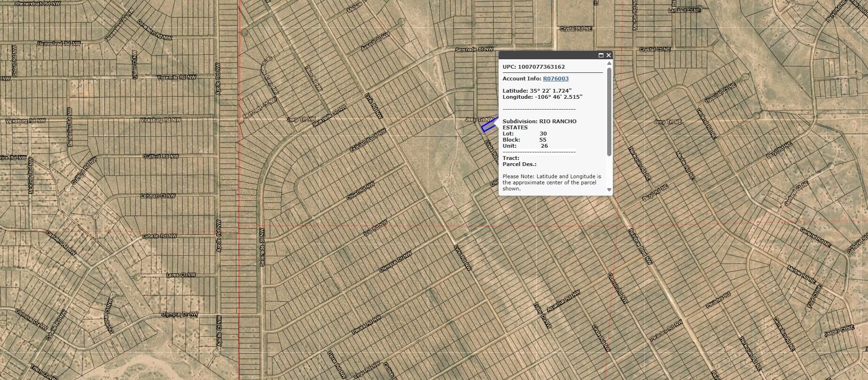Click the Parcel Des.: label
Image resolution: width=868 pixels, height=380 pixels.
pos(520,164)
